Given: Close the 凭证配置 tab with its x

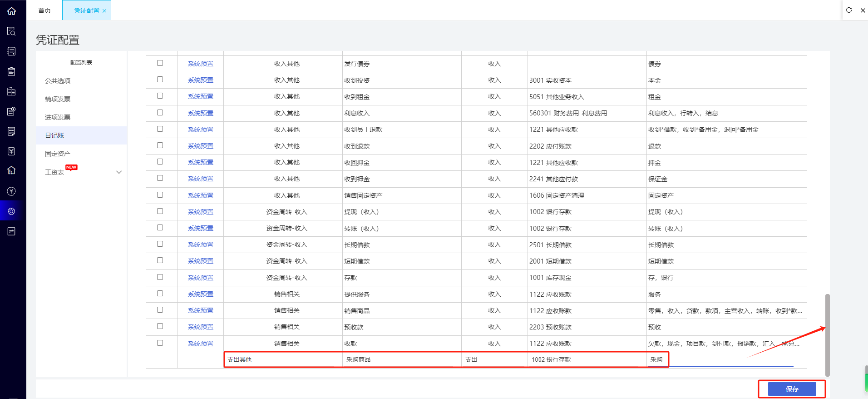Looking at the screenshot, I should click(104, 11).
